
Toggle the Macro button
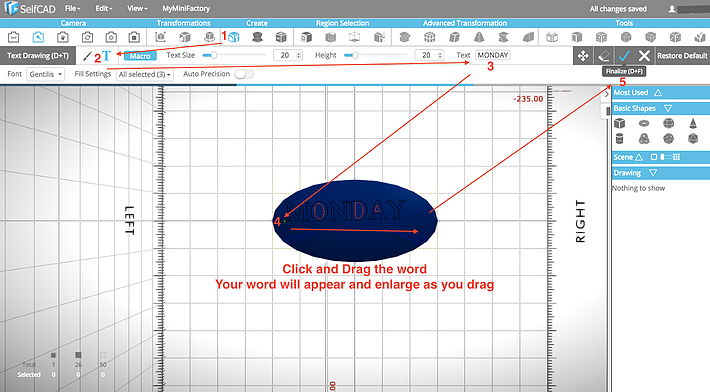(x=140, y=56)
